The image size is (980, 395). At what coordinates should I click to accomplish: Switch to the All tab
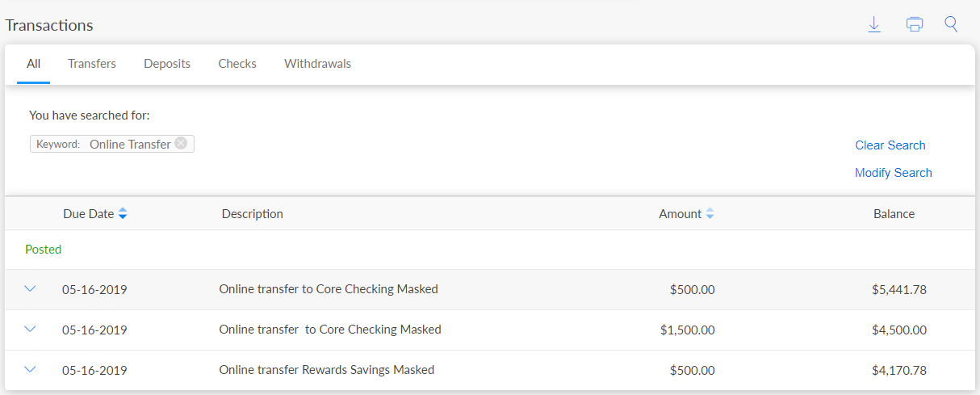tap(33, 64)
